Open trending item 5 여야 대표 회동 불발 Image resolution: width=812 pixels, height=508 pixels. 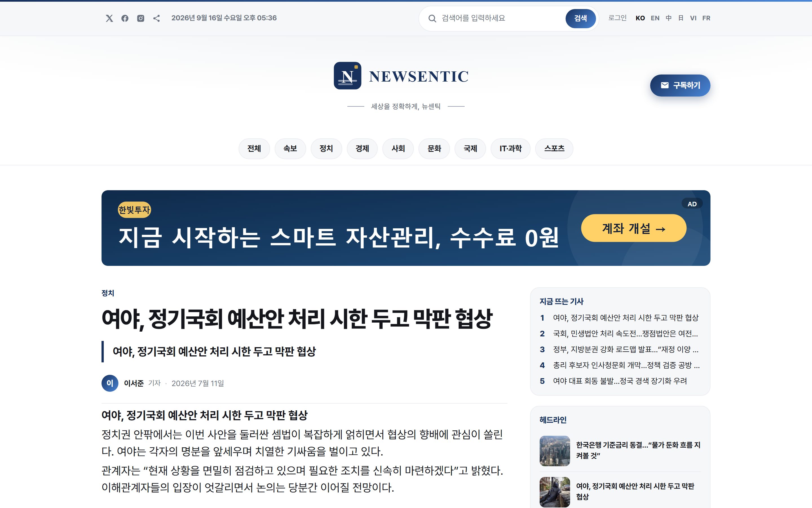click(x=619, y=381)
